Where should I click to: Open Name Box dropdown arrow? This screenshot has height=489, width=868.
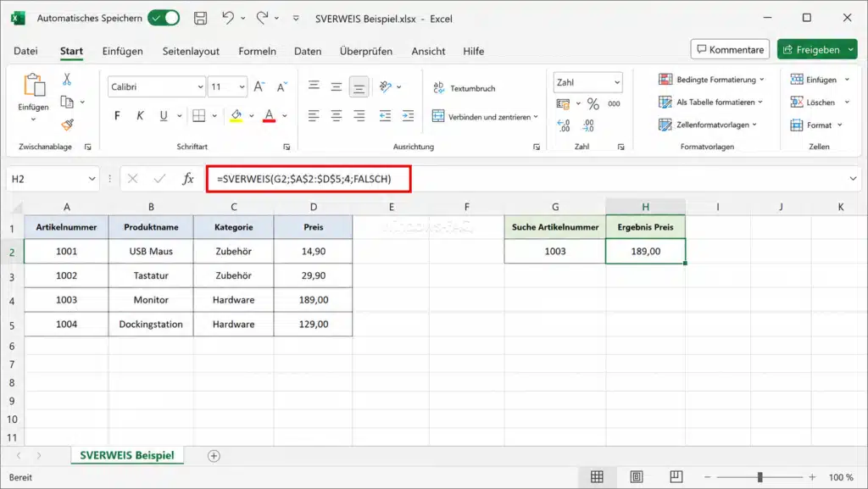[x=92, y=179]
